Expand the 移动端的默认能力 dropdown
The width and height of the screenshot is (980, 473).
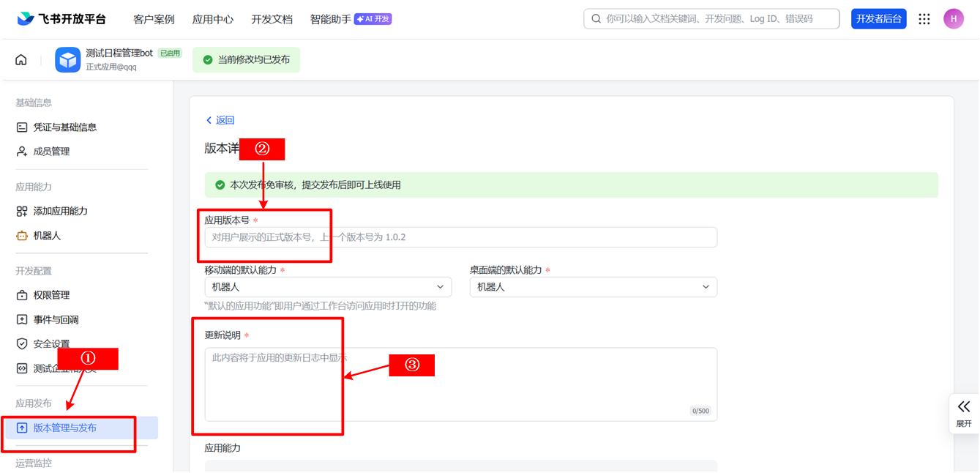click(x=328, y=287)
